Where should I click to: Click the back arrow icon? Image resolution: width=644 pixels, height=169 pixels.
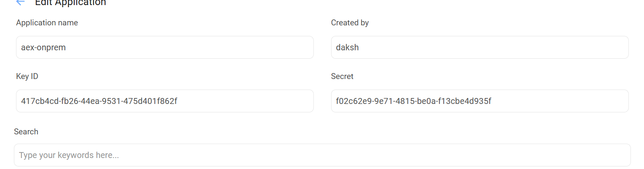tap(20, 3)
